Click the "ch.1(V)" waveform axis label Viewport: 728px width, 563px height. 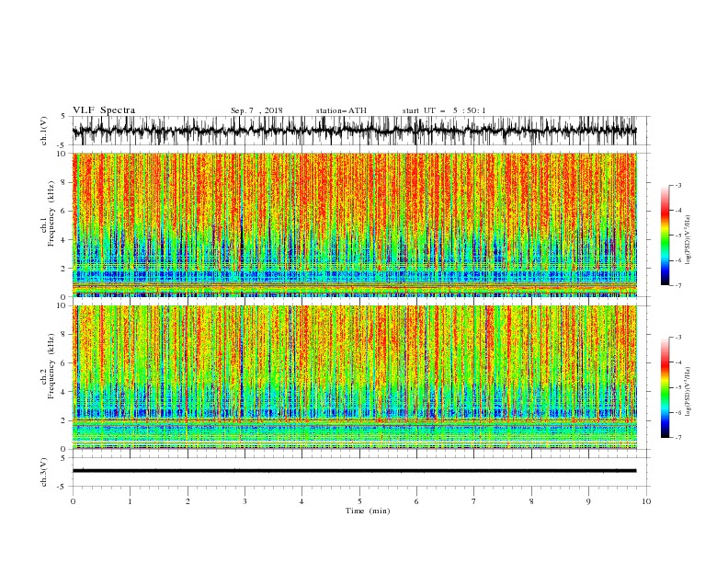point(44,131)
